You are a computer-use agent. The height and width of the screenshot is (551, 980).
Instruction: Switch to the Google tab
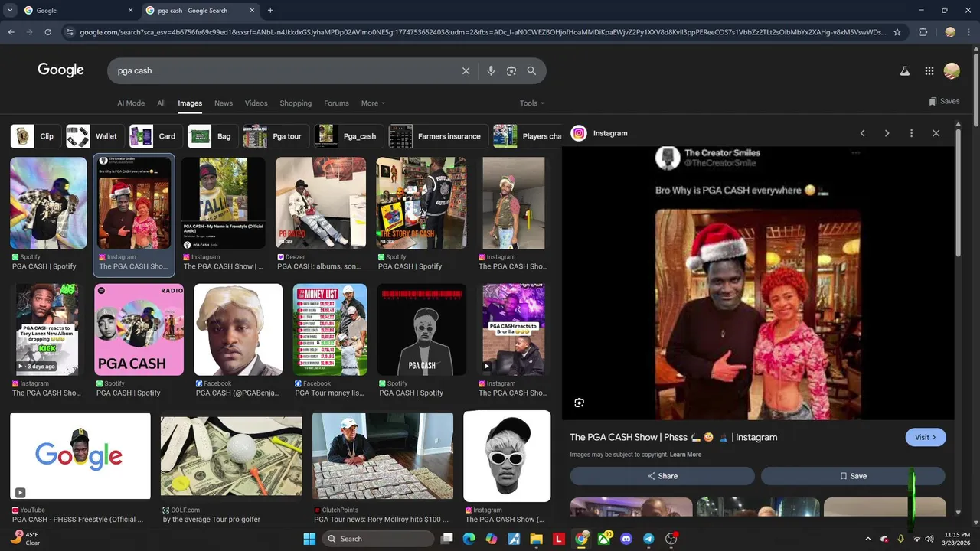[x=73, y=11]
